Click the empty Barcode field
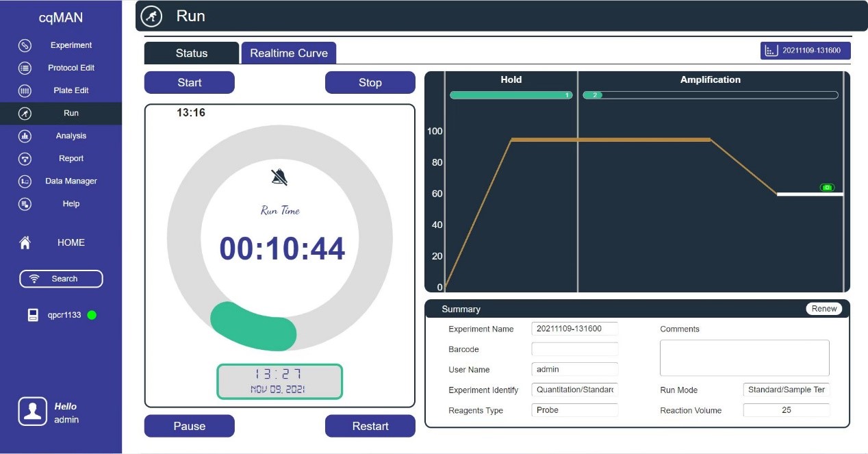The image size is (868, 454). tap(574, 349)
